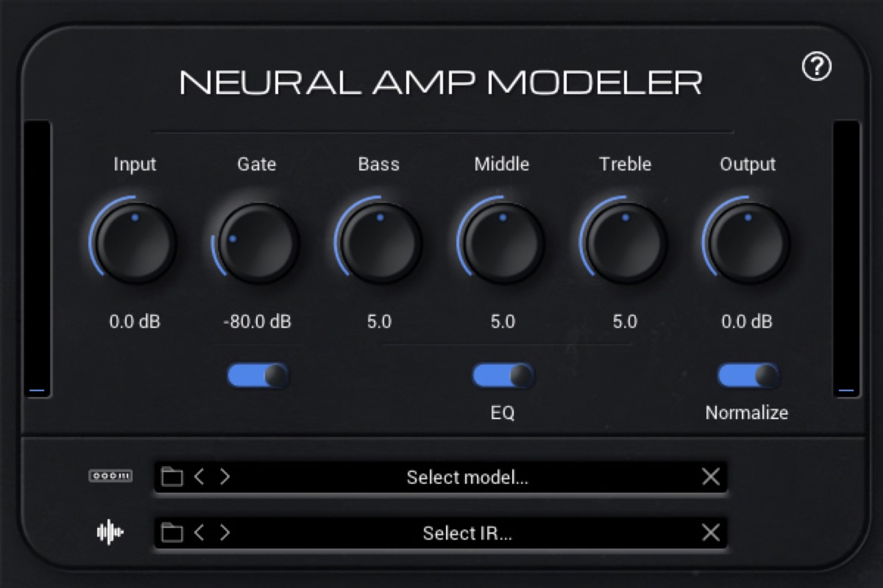Click the EQ label

pyautogui.click(x=502, y=413)
